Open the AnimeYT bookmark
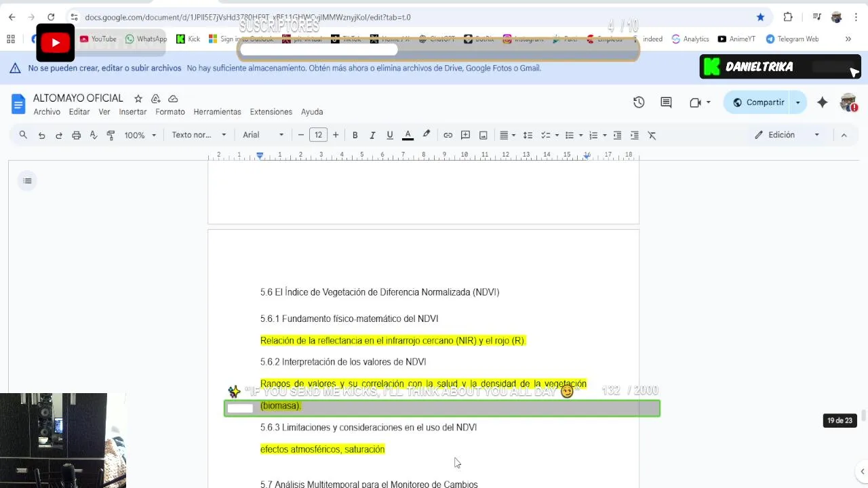Viewport: 868px width, 488px height. [x=736, y=39]
